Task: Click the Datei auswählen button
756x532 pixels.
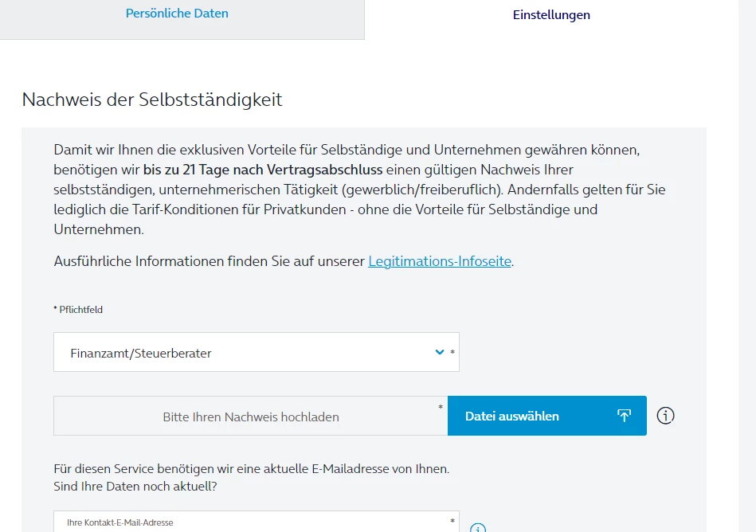Action: coord(546,416)
